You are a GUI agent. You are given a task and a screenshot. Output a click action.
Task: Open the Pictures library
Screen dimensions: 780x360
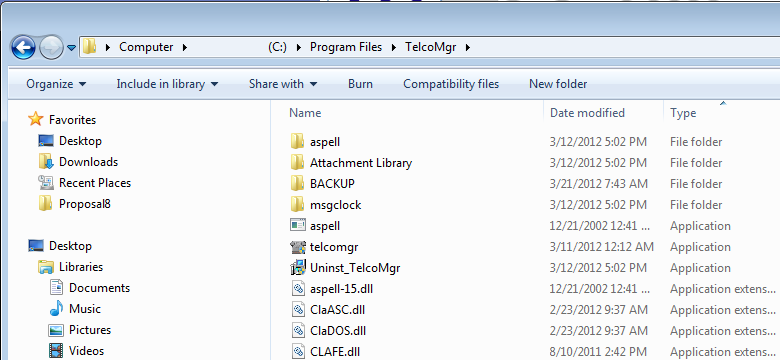coord(90,329)
